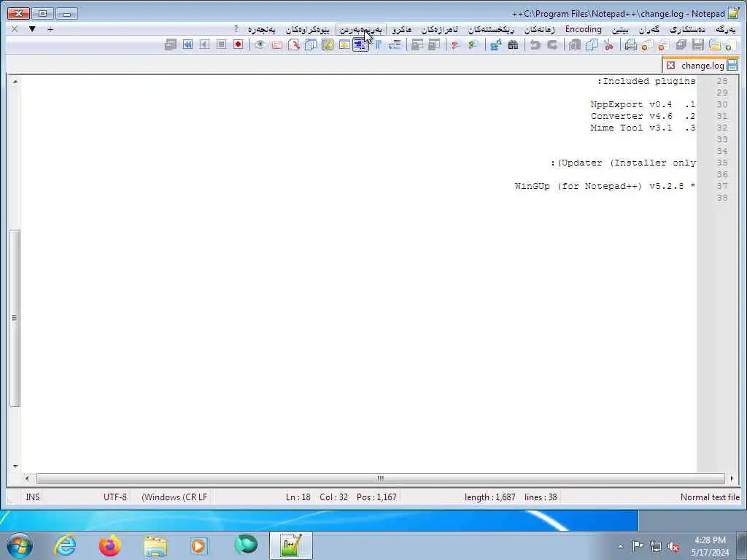The height and width of the screenshot is (560, 747).
Task: Toggle the Function List panel icon
Action: [x=293, y=45]
